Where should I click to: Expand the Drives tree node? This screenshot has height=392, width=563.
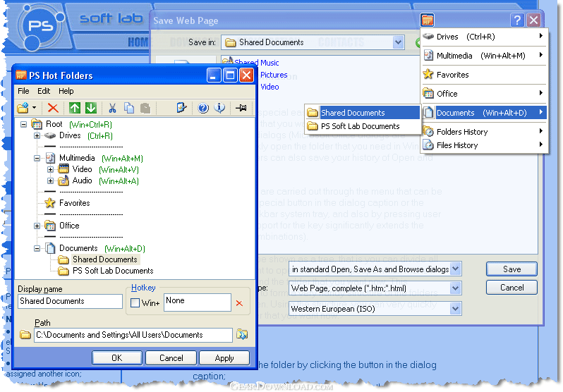[37, 135]
